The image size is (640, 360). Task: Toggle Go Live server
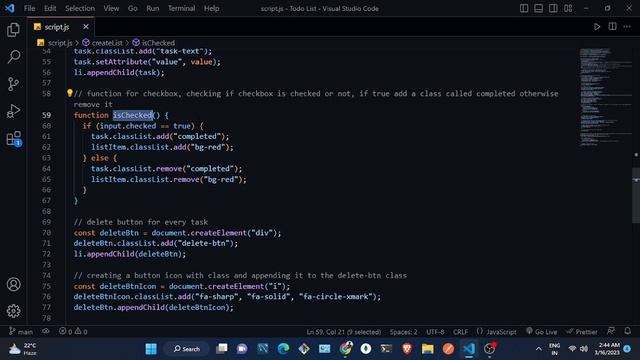(x=541, y=331)
